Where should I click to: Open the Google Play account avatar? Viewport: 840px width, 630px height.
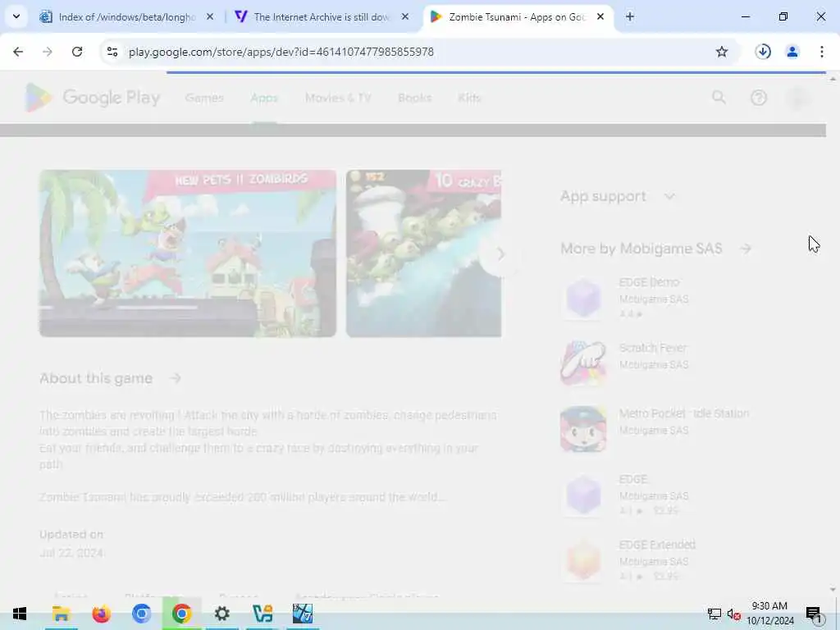point(799,98)
